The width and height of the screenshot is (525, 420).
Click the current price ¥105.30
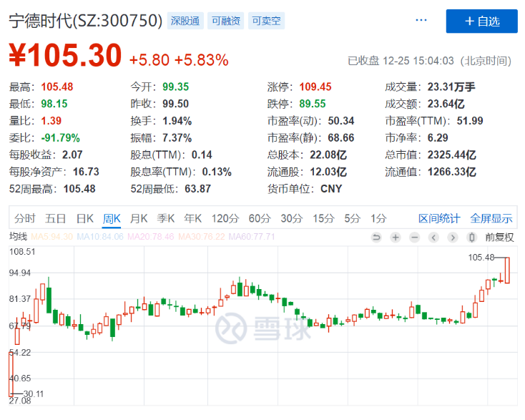point(65,55)
